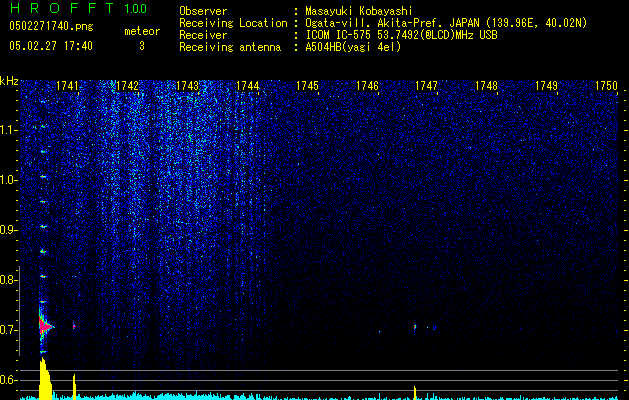Screen dimensions: 629x400
Task: Click the 0.8 kHz axis label
Action: click(x=7, y=280)
